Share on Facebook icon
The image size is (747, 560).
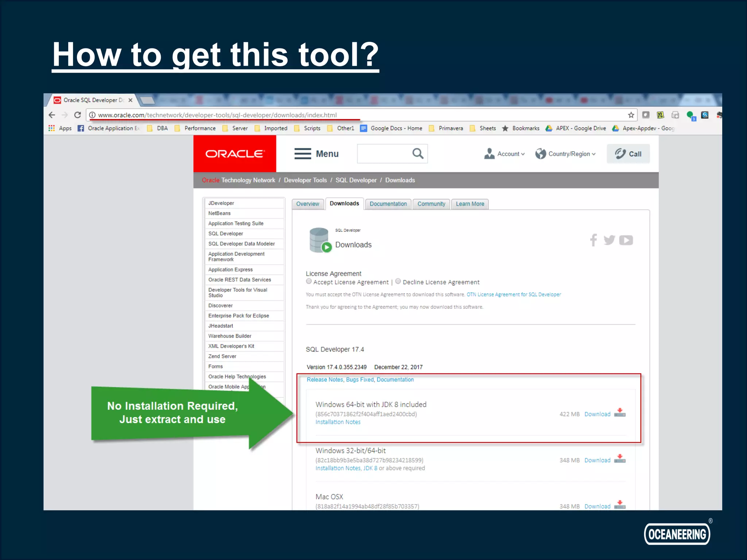(x=593, y=240)
